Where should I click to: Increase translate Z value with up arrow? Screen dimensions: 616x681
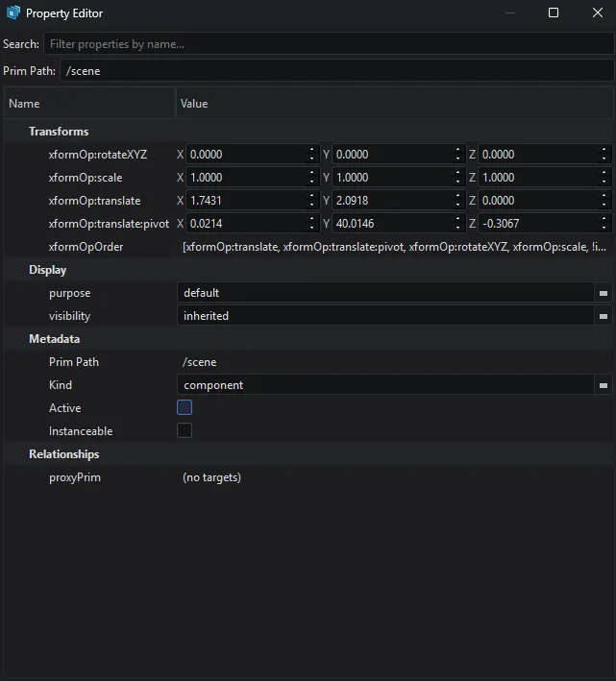point(604,195)
